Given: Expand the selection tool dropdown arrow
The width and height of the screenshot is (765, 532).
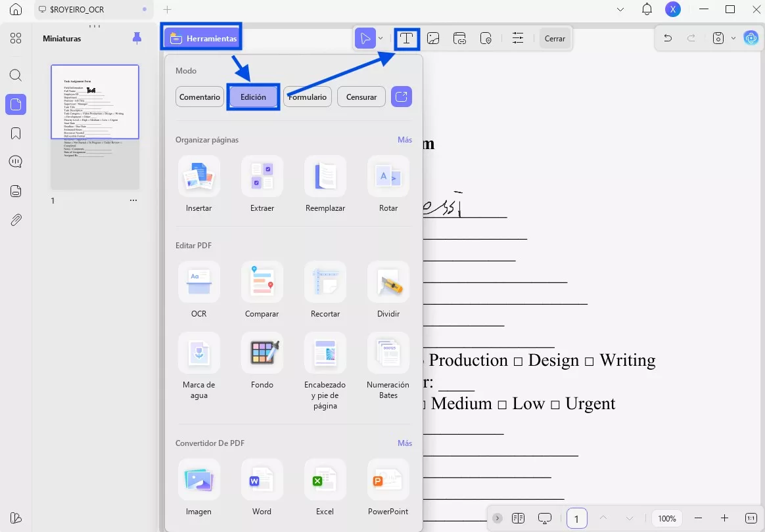Looking at the screenshot, I should point(381,39).
